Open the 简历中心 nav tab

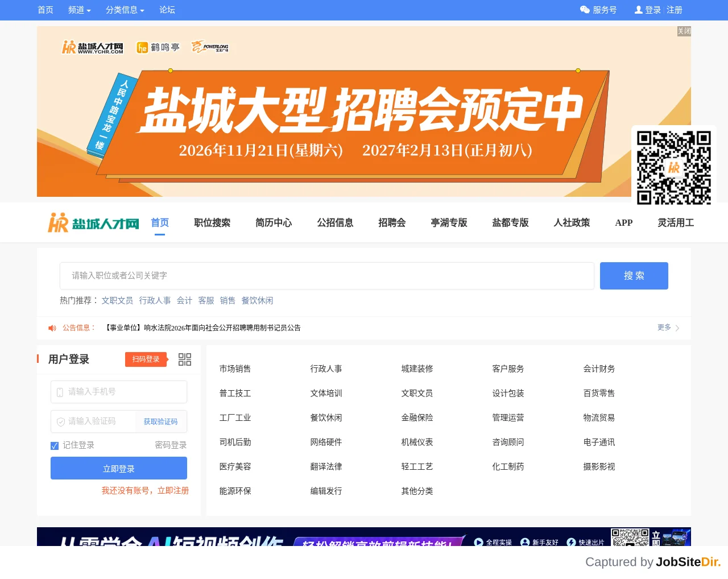click(x=274, y=223)
